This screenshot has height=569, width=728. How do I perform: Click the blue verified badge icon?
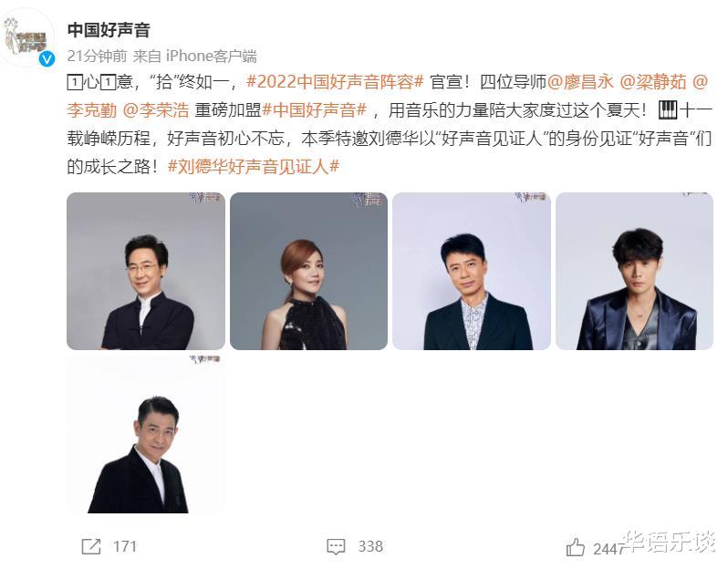(x=47, y=59)
